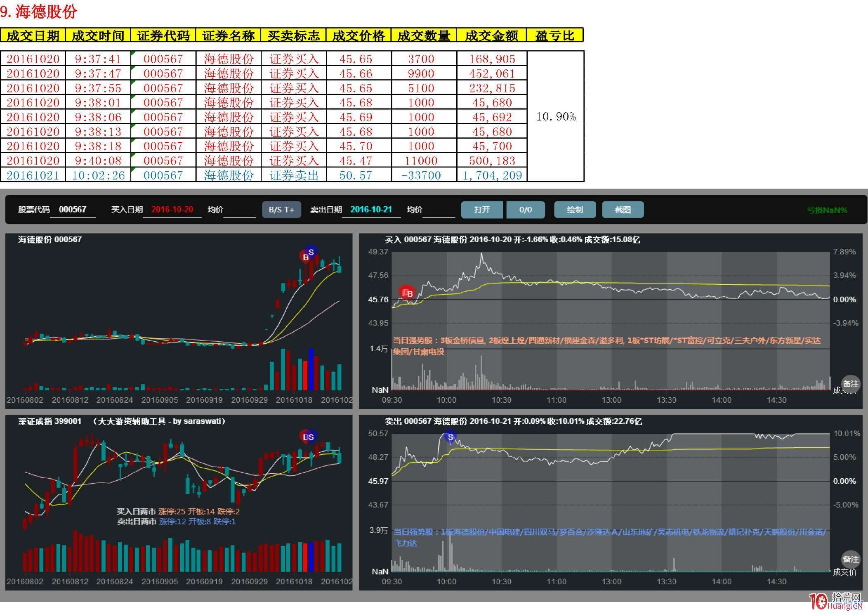Select the 卖出日期 field 2016-10-21

click(371, 210)
